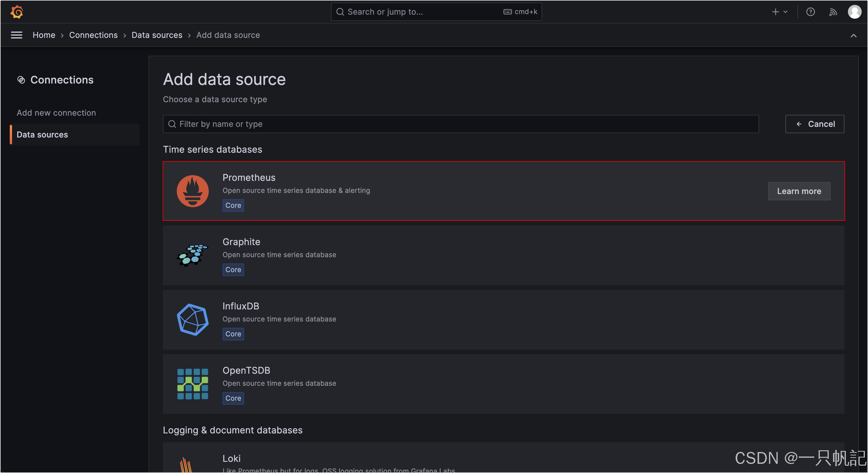Viewport: 868px width, 473px height.
Task: Select Data sources in sidebar
Action: [42, 135]
